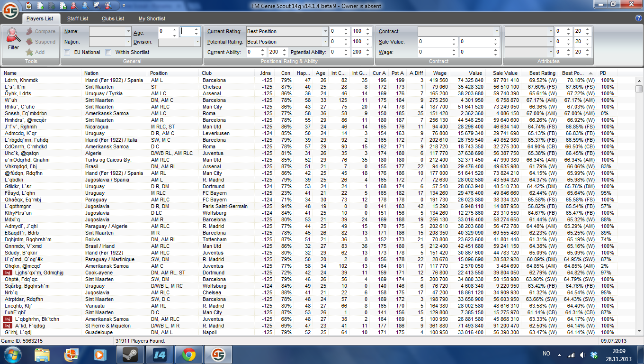This screenshot has height=364, width=644.
Task: Click the help question mark icon
Action: click(638, 18)
